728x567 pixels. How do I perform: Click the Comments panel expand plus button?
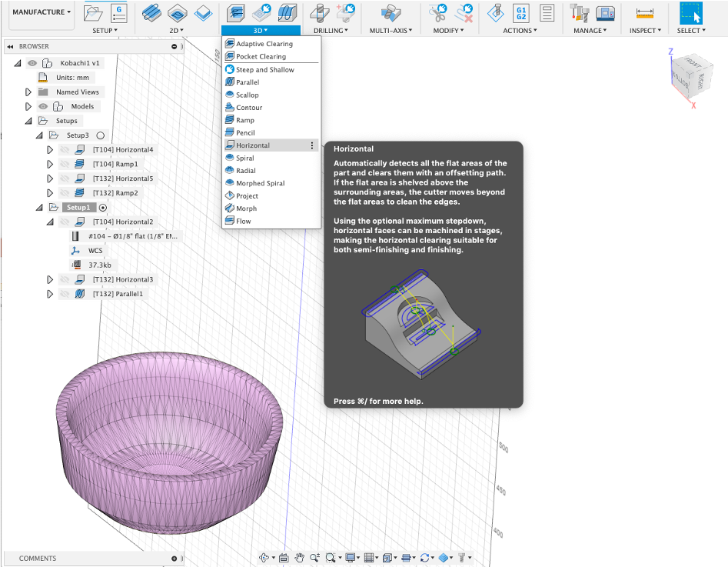pyautogui.click(x=174, y=559)
